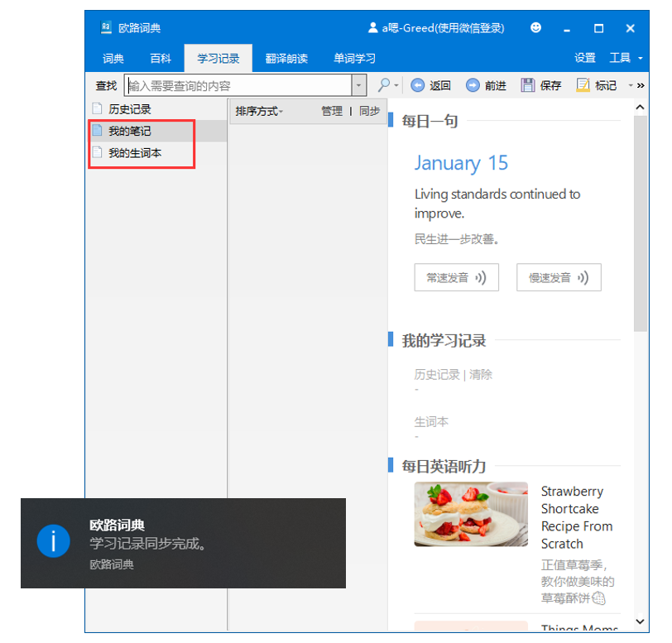Click the 标记 highlighter icon
Screen dimensions: 672x643
[x=583, y=85]
